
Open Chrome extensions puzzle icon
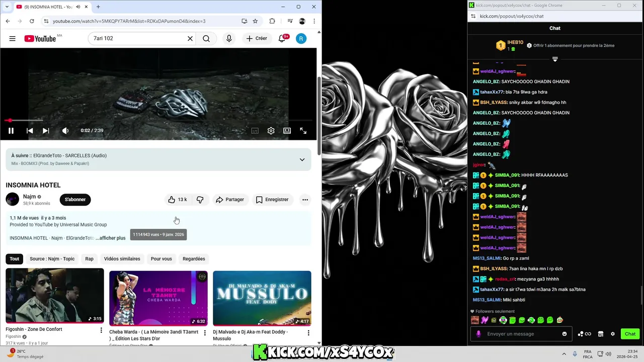pos(272,21)
